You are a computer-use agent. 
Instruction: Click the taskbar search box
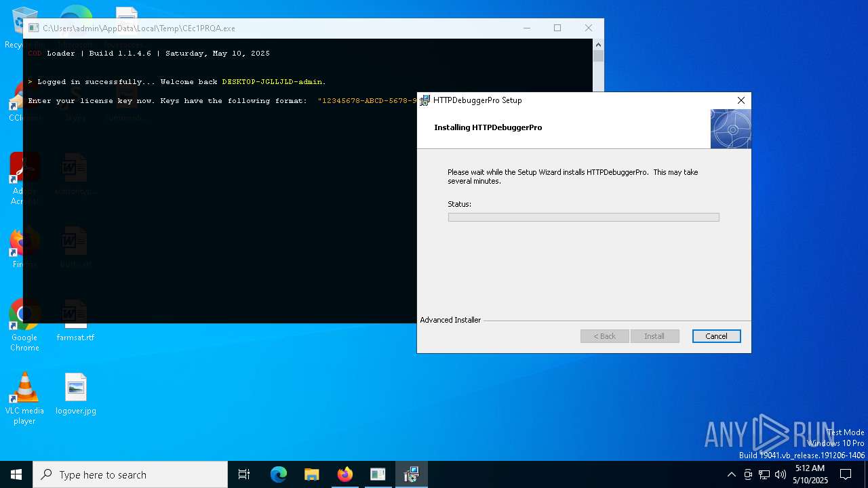coord(130,474)
